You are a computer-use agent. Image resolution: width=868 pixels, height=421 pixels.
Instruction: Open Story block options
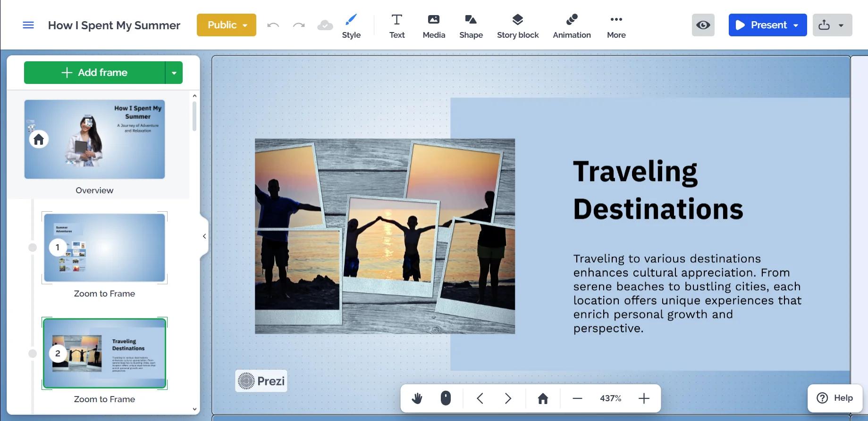[x=518, y=26]
